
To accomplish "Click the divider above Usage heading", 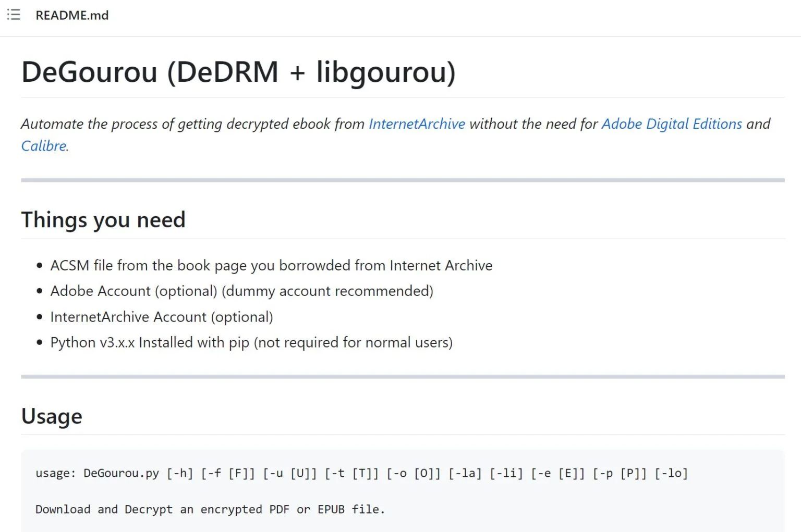I will [403, 377].
